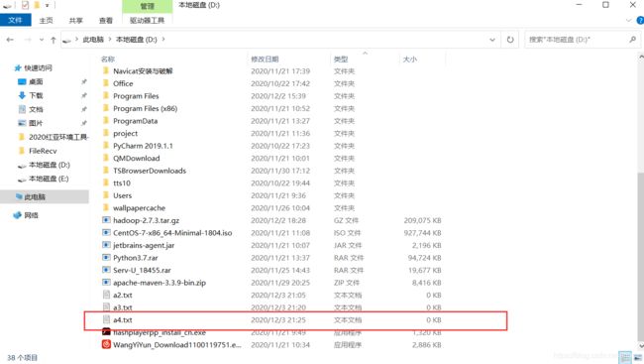
Task: Select the a4.txt file icon
Action: point(106,319)
